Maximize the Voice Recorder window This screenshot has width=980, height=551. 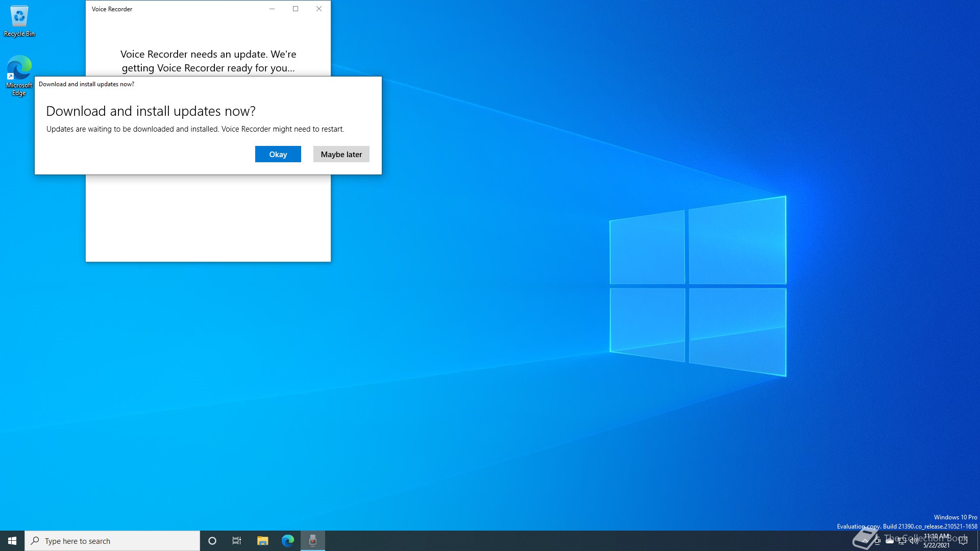click(295, 9)
